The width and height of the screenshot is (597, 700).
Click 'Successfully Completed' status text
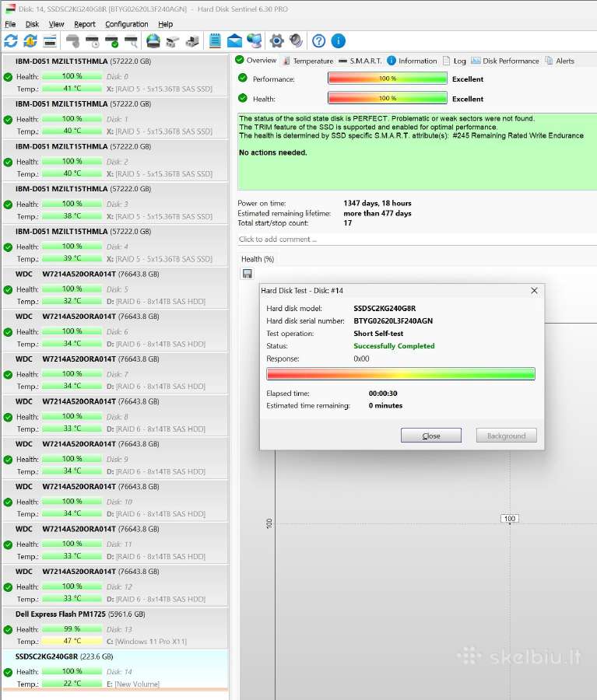pos(394,346)
